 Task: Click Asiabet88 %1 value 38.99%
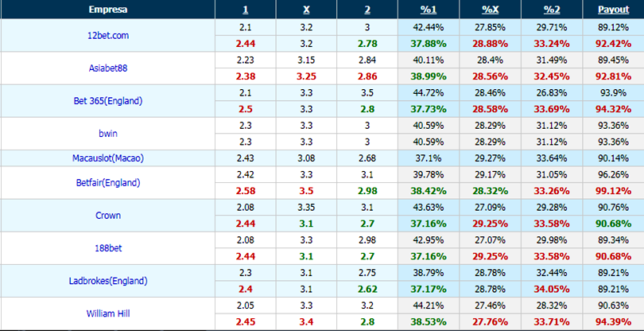tap(429, 76)
